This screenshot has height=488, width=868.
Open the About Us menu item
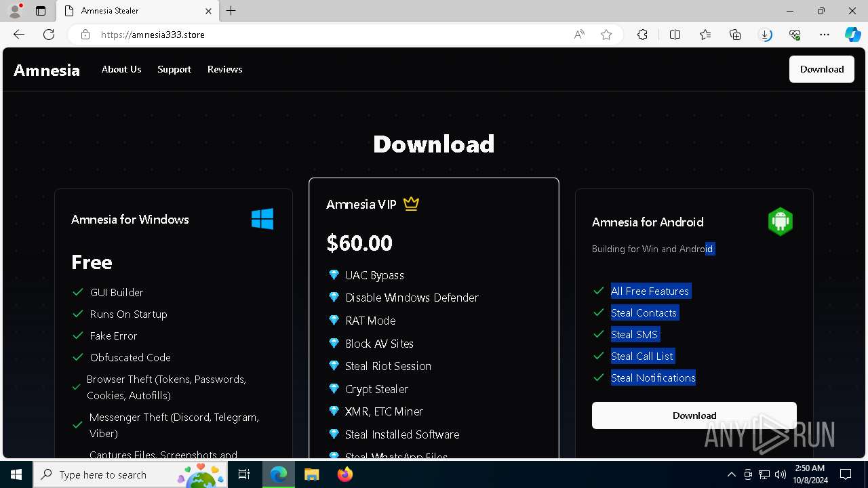(x=121, y=69)
